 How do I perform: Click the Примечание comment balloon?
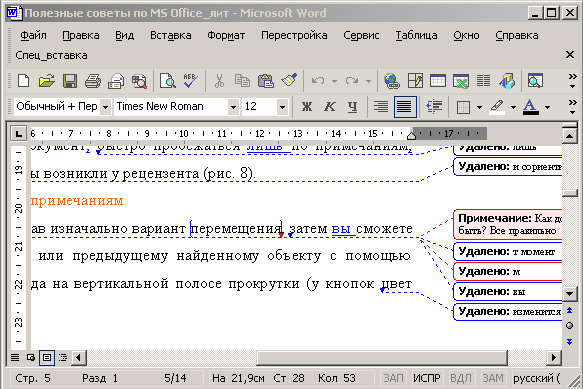(508, 224)
